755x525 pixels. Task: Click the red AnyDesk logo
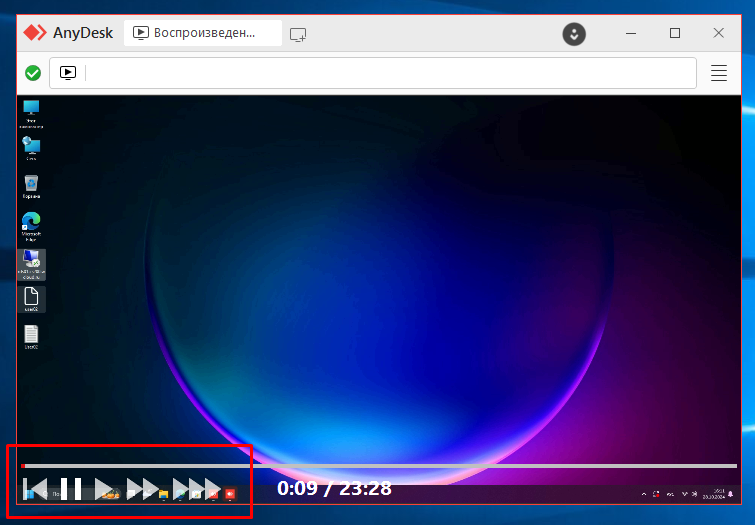pos(36,33)
